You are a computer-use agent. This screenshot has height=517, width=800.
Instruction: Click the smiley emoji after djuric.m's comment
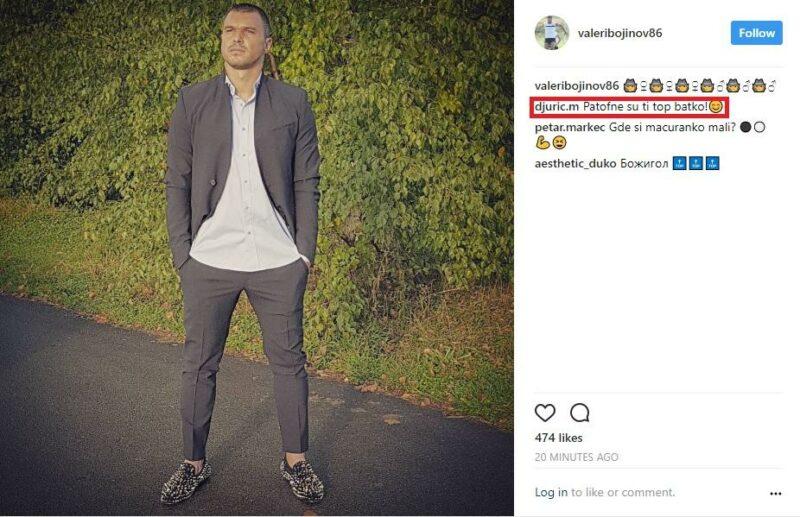(x=715, y=107)
